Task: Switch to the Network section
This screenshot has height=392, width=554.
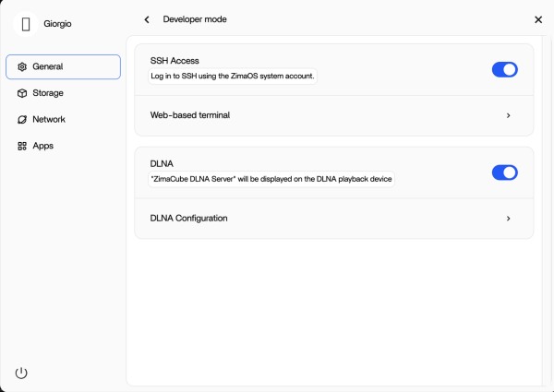Action: [x=63, y=120]
